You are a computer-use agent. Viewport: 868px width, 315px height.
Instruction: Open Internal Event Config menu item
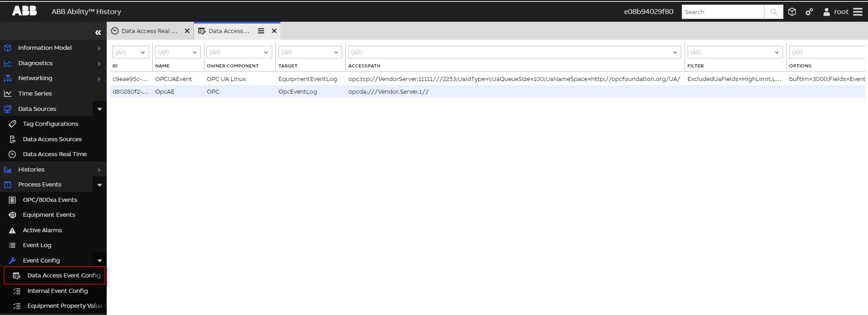pyautogui.click(x=53, y=291)
